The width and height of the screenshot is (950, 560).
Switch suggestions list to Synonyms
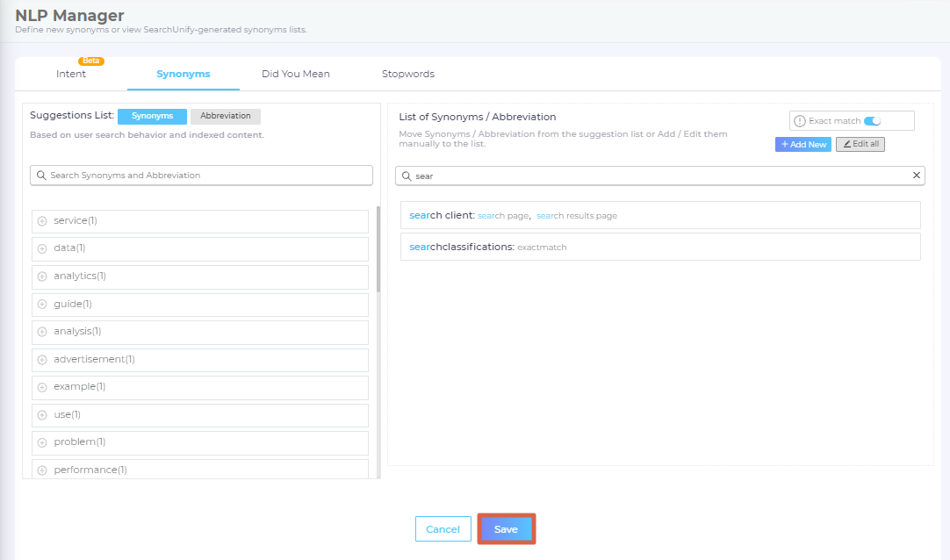coord(152,116)
